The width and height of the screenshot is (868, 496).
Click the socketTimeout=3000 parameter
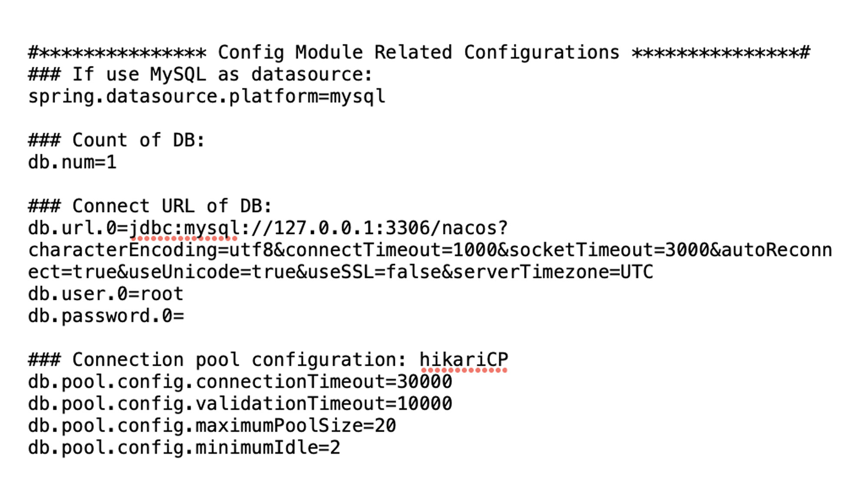pyautogui.click(x=609, y=250)
